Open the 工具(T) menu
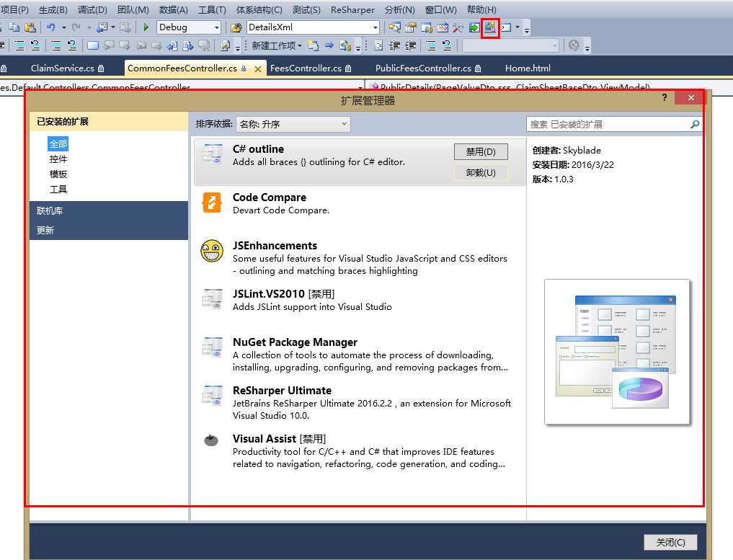The width and height of the screenshot is (733, 560). coord(212,10)
